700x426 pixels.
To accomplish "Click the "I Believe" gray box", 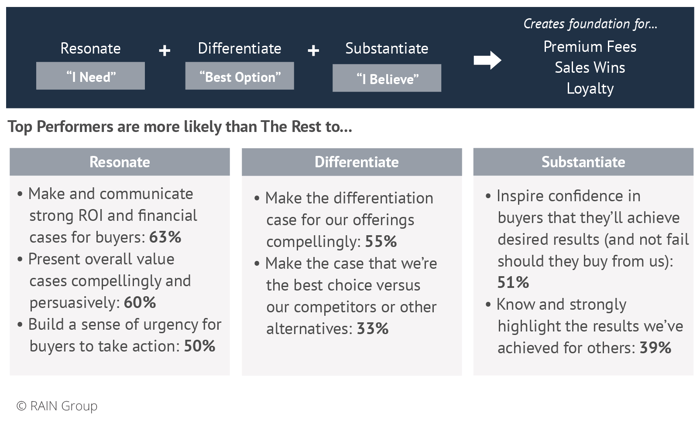I will point(386,77).
